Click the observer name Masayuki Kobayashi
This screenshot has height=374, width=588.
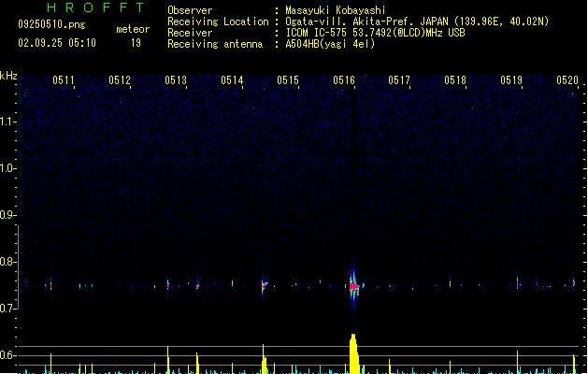click(335, 10)
